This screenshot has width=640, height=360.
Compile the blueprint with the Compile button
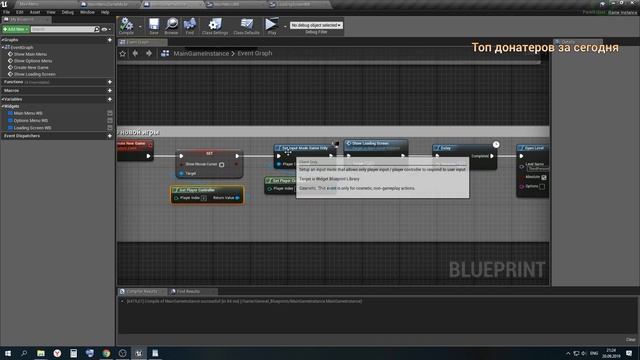point(127,26)
